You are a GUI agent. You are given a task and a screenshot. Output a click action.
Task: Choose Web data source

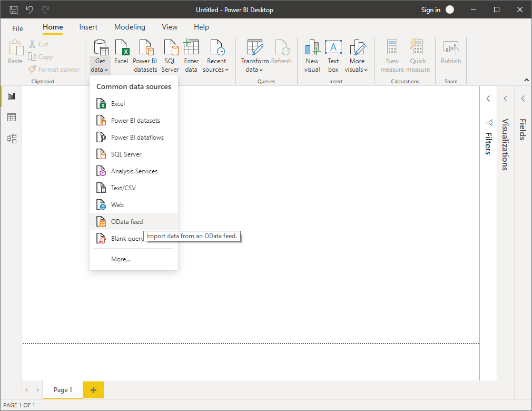(134, 204)
